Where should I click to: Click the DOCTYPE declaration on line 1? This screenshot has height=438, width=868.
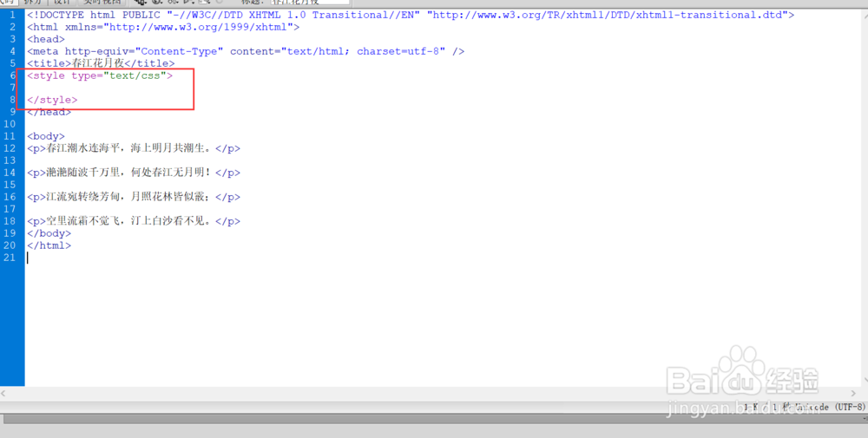click(411, 15)
